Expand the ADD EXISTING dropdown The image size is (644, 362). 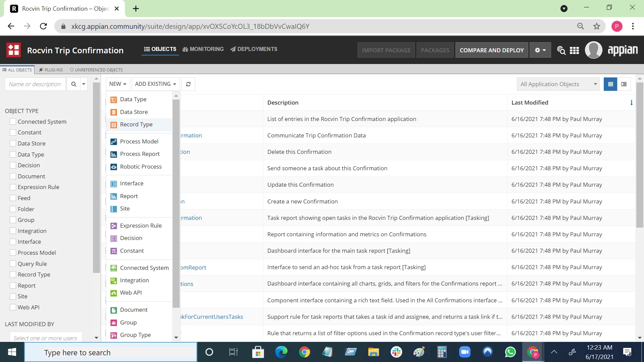156,84
